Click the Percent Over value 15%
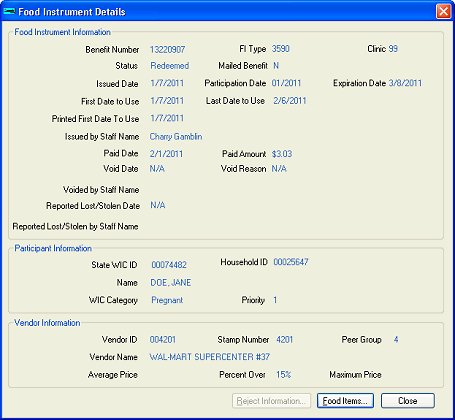 (283, 375)
